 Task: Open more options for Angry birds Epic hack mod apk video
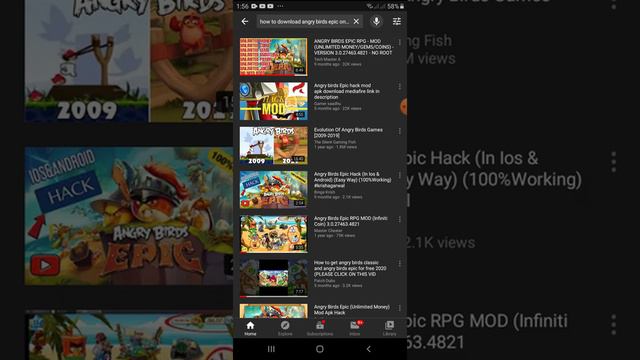[x=399, y=87]
